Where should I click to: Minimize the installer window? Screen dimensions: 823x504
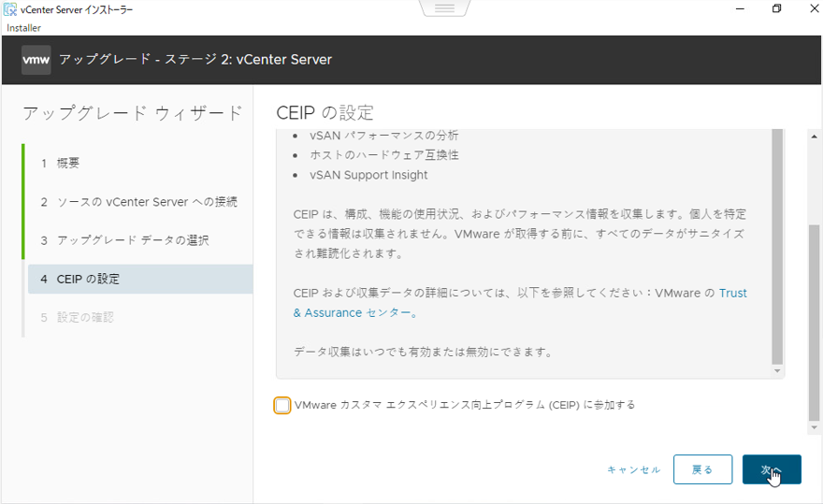[740, 8]
